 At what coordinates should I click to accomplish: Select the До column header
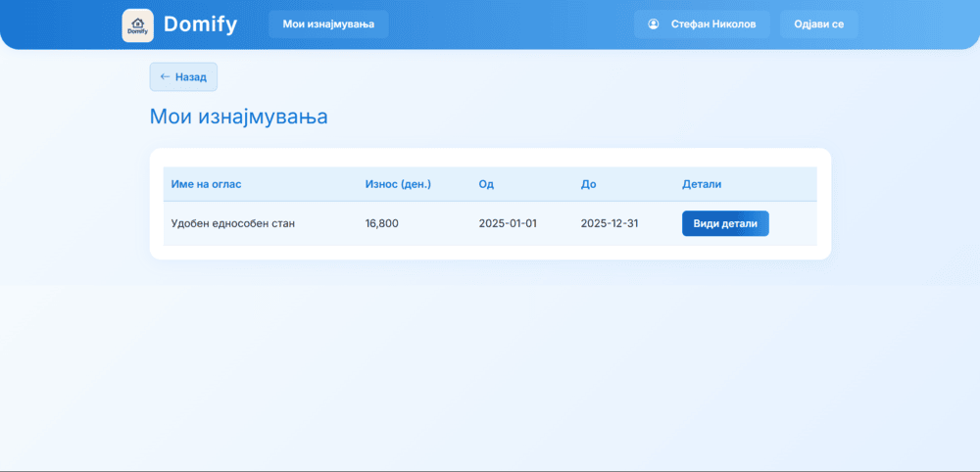tap(588, 184)
